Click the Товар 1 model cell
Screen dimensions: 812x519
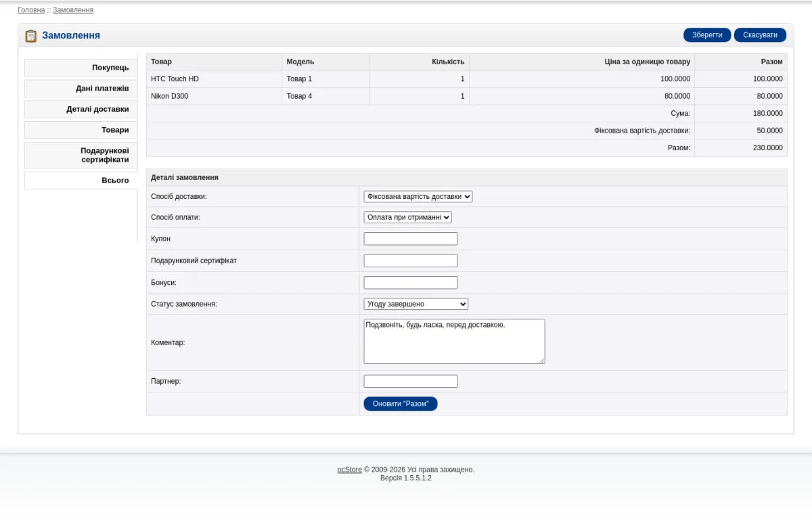pyautogui.click(x=325, y=79)
